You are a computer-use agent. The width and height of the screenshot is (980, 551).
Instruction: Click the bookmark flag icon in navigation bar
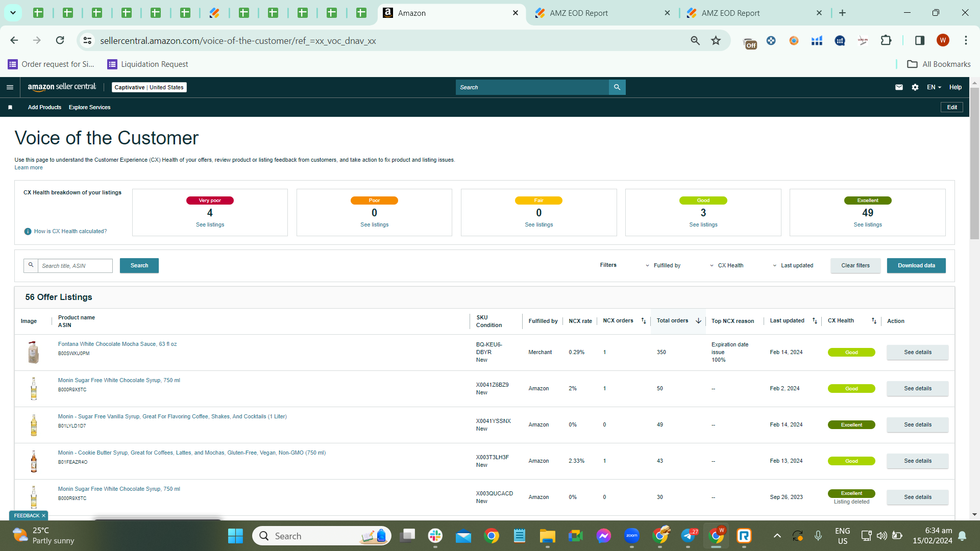tap(10, 107)
